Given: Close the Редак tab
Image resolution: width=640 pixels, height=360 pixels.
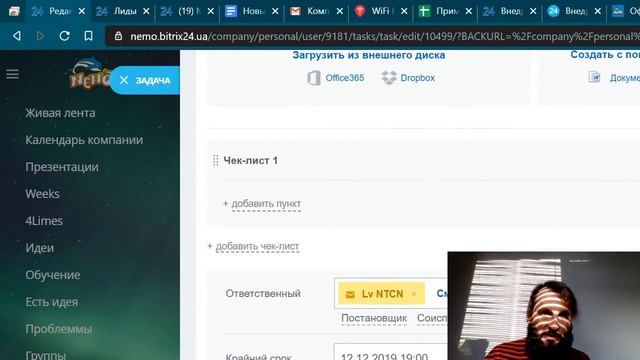Looking at the screenshot, I should click(82, 11).
